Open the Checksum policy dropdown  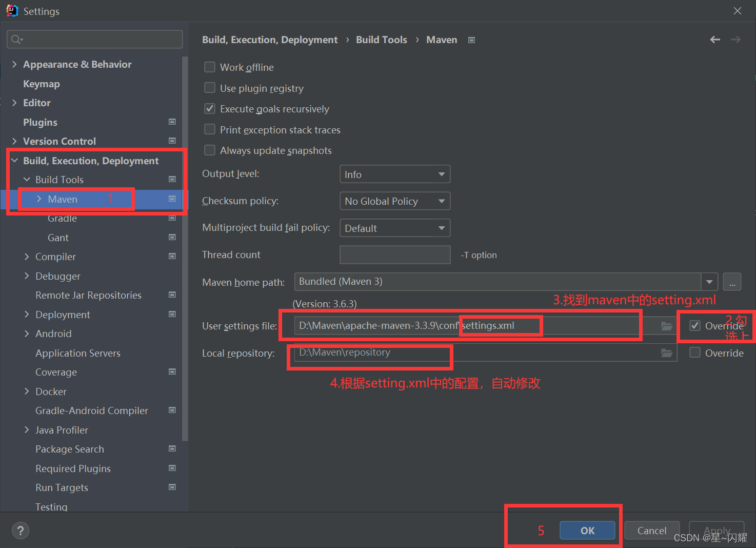pyautogui.click(x=395, y=201)
